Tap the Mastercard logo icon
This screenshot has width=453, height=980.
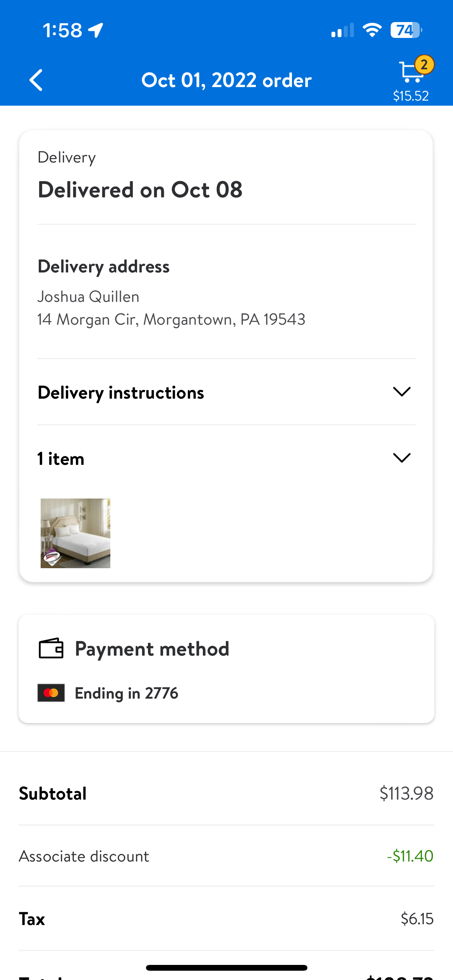(51, 693)
